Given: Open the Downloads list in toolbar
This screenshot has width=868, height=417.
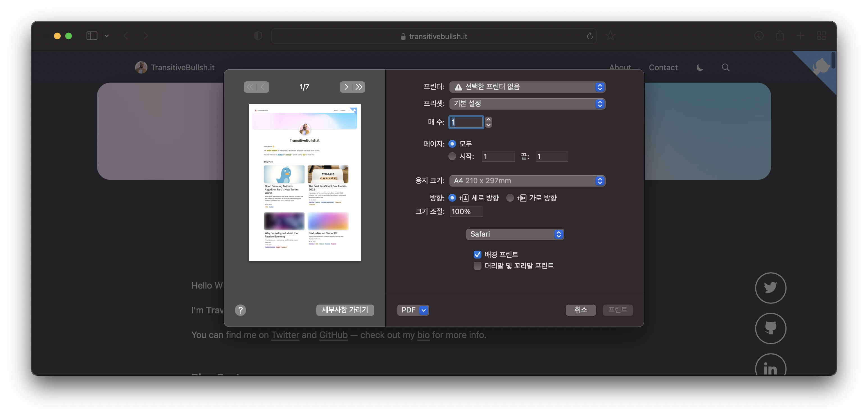Looking at the screenshot, I should [x=759, y=35].
